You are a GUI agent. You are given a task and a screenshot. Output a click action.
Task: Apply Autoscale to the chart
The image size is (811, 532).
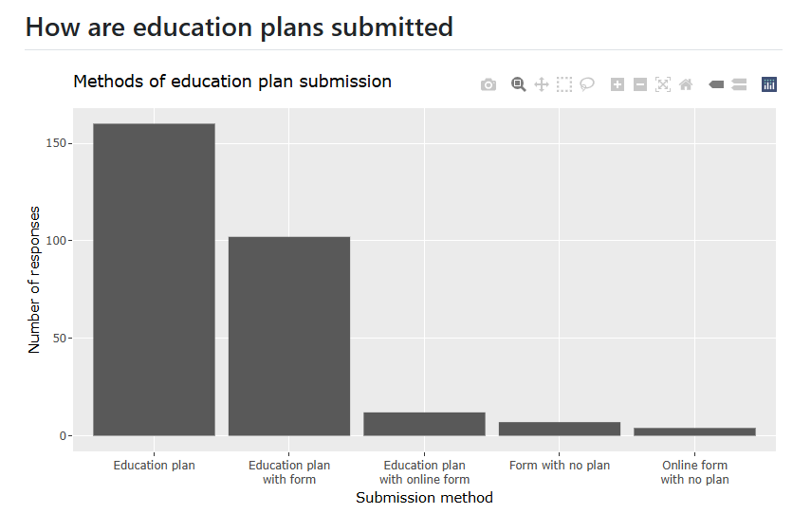click(x=663, y=84)
